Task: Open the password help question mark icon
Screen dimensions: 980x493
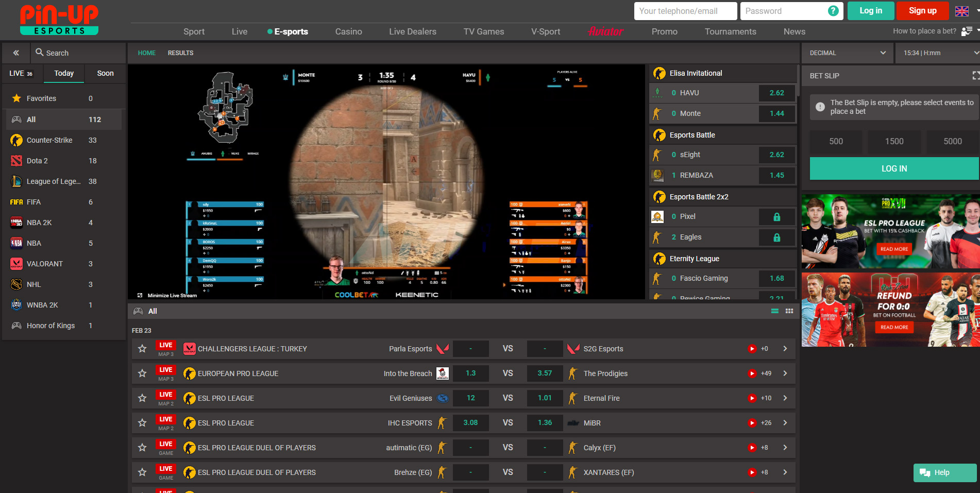Action: tap(833, 11)
